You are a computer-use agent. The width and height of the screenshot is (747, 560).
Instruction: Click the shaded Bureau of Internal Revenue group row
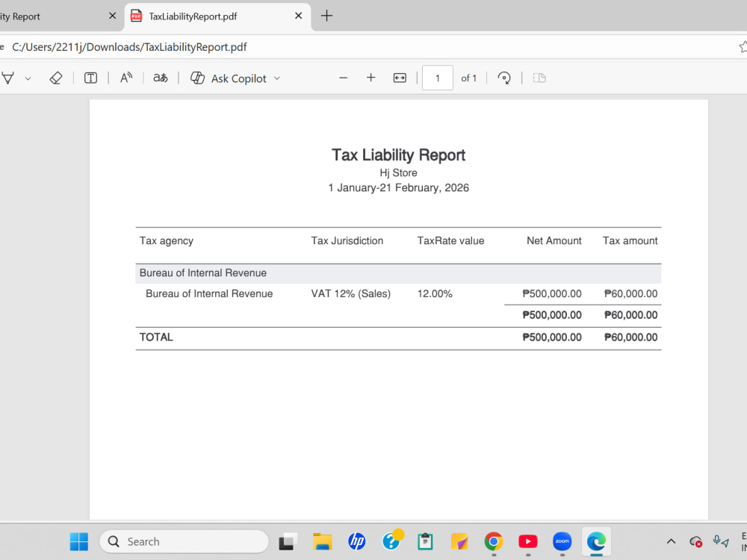coord(398,273)
